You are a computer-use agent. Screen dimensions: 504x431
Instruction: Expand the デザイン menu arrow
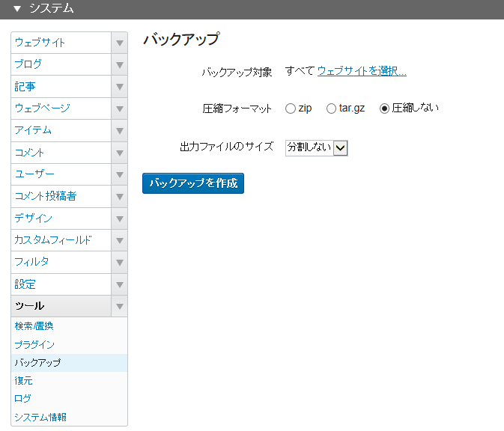tap(120, 218)
